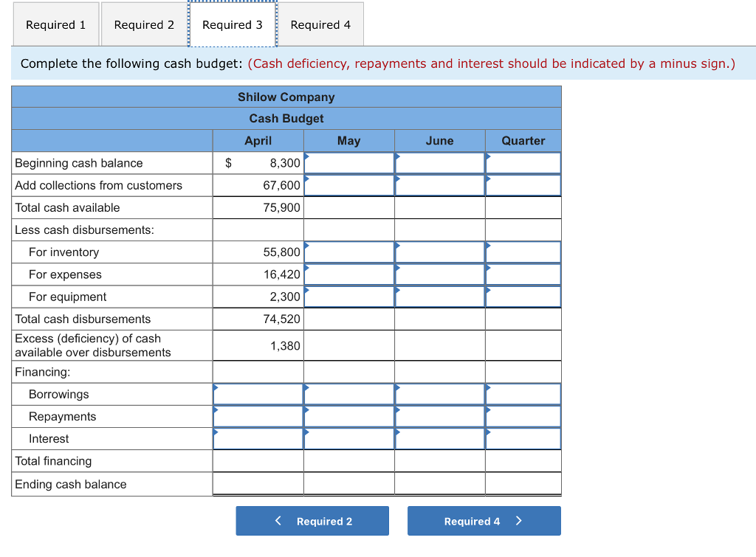Click the Quarter Beginning cash balance cell
Viewport: 756px width, 557px height.
(x=523, y=163)
